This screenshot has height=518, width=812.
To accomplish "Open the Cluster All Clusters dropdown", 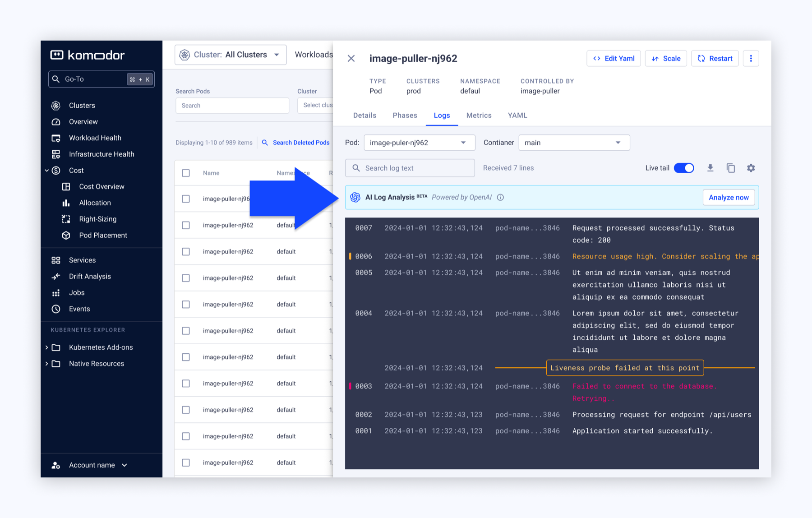I will point(231,55).
